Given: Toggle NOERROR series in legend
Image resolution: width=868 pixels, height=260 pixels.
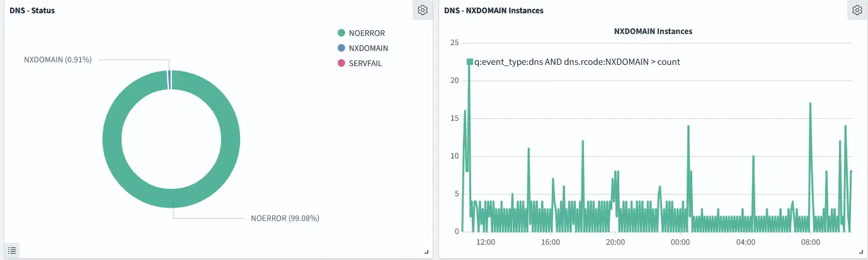Looking at the screenshot, I should [x=361, y=33].
